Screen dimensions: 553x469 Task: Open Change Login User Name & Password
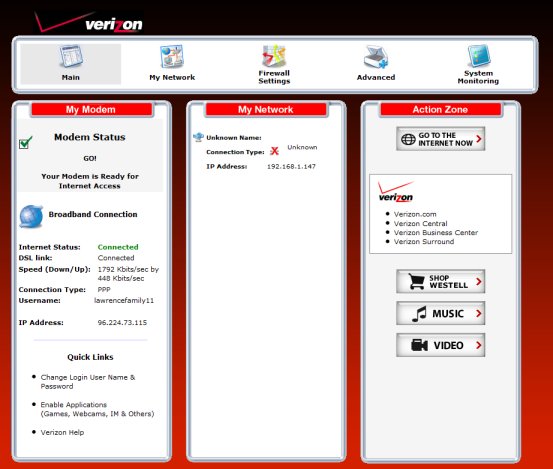click(88, 382)
